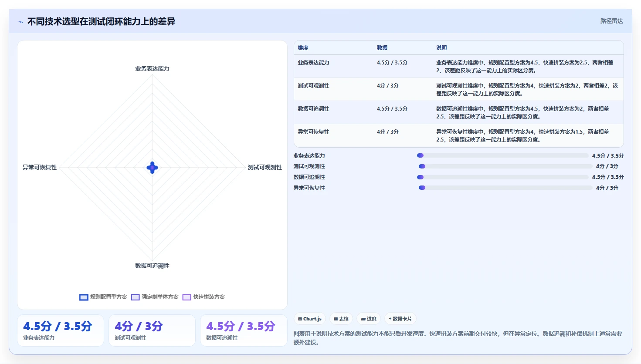
Task: Click the 异常可恢复性 radar axis label
Action: tap(40, 167)
